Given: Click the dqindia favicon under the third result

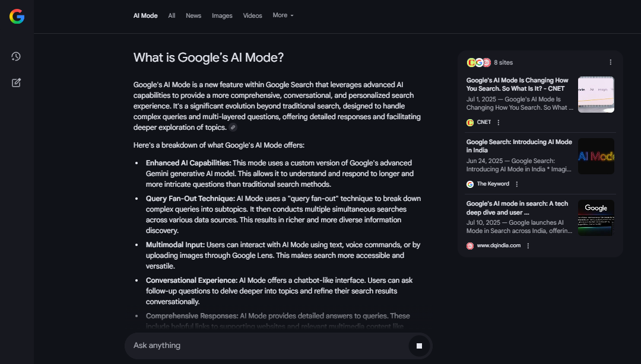Looking at the screenshot, I should 470,246.
